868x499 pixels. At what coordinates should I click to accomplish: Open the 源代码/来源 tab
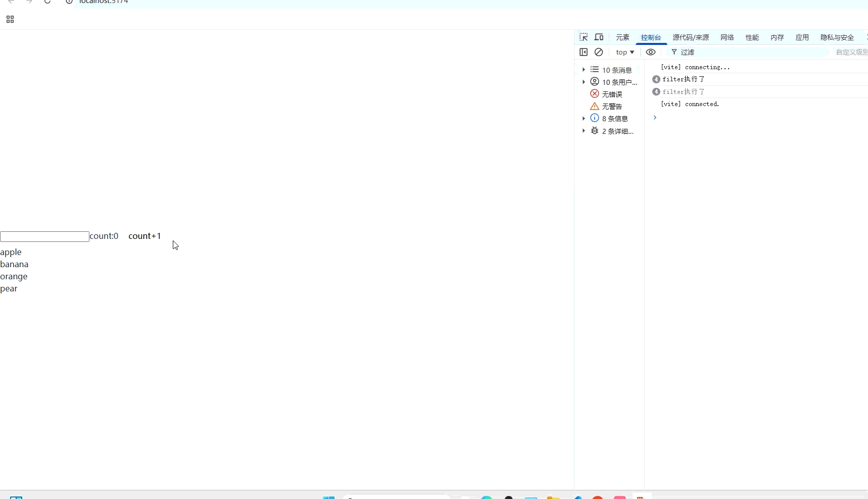pos(691,37)
